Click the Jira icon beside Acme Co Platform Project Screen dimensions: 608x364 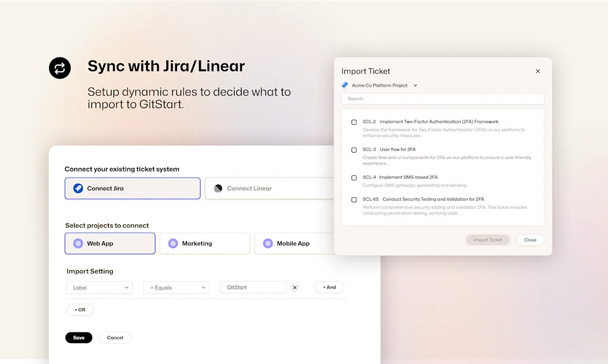345,85
